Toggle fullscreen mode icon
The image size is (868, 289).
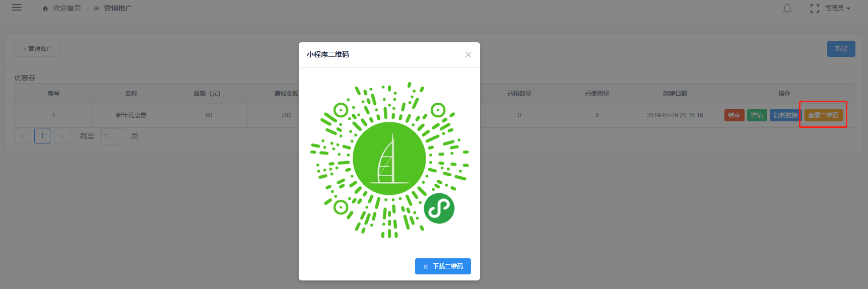pos(815,9)
